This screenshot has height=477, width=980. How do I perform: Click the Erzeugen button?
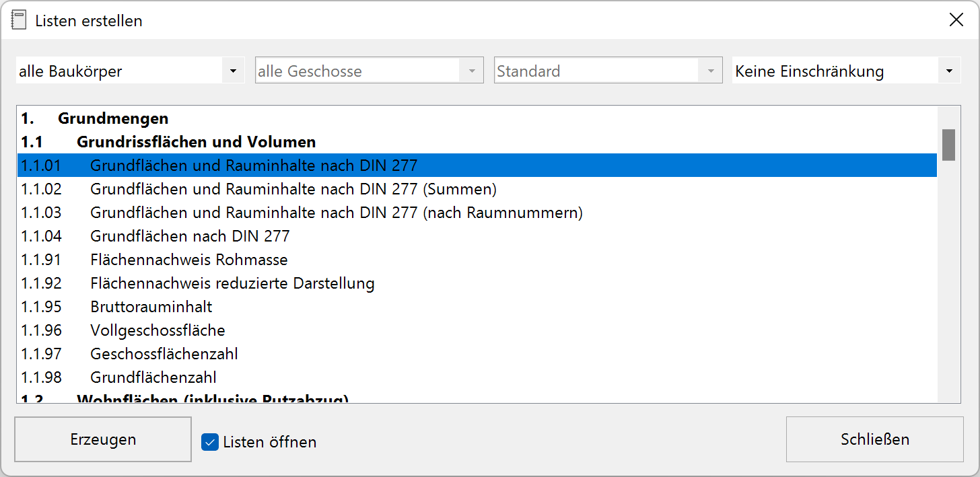[x=103, y=439]
